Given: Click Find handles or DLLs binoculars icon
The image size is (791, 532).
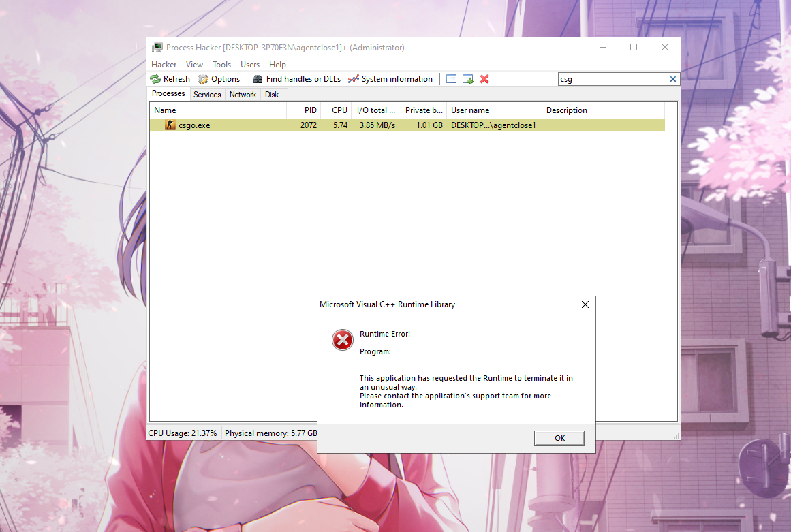Looking at the screenshot, I should point(258,79).
